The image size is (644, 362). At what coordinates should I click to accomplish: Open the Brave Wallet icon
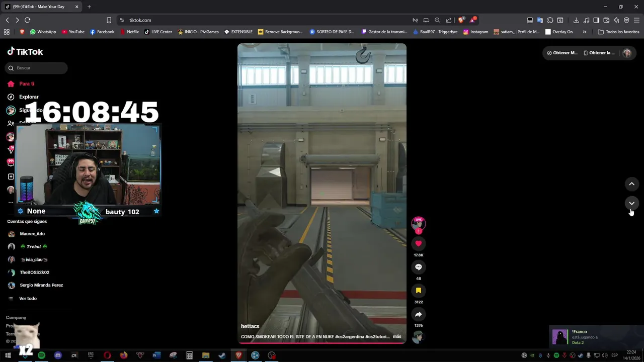606,20
